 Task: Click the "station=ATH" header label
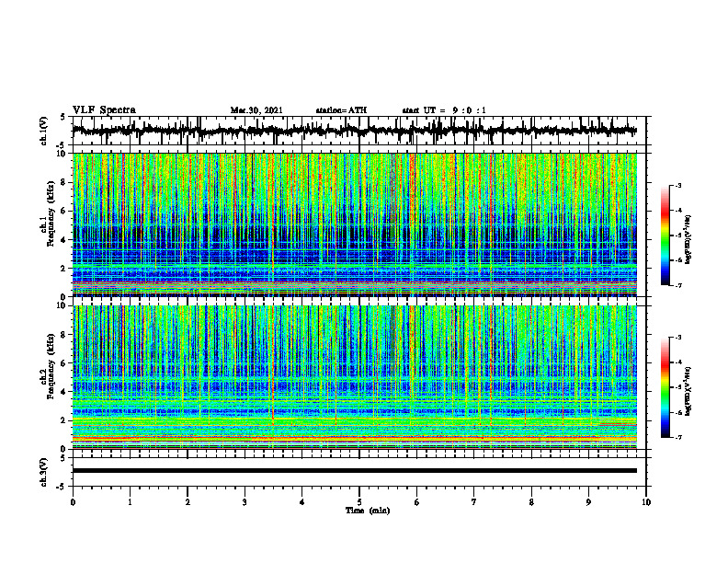[x=341, y=110]
